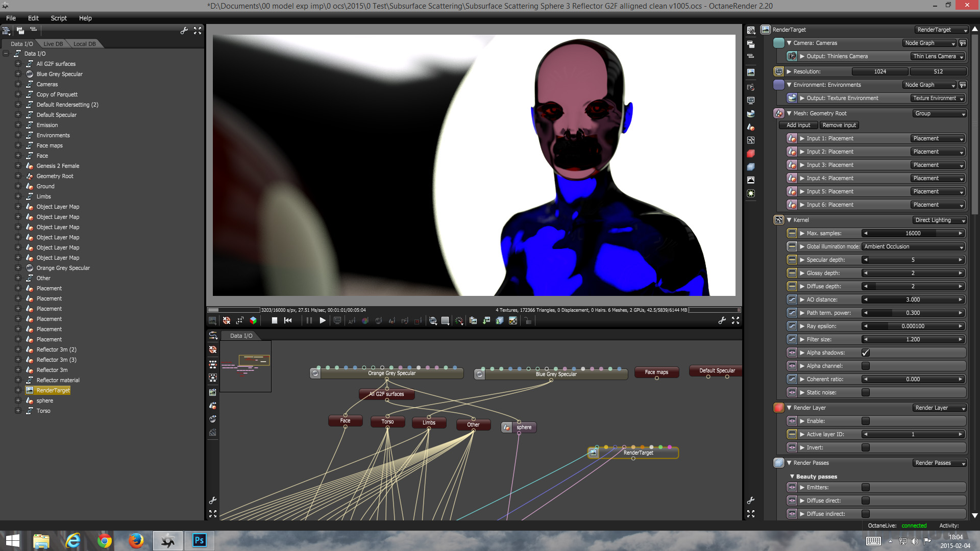Open Photoshop from the taskbar

tap(199, 540)
